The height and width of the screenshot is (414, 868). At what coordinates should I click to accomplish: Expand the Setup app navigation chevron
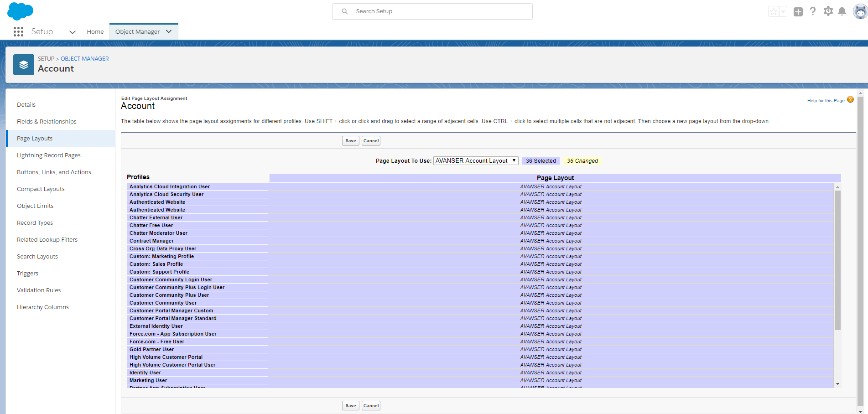pos(72,32)
